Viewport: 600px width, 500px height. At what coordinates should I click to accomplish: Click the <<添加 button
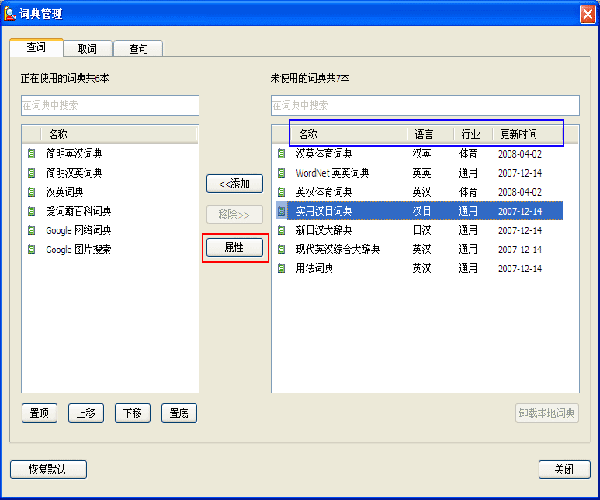[x=234, y=184]
